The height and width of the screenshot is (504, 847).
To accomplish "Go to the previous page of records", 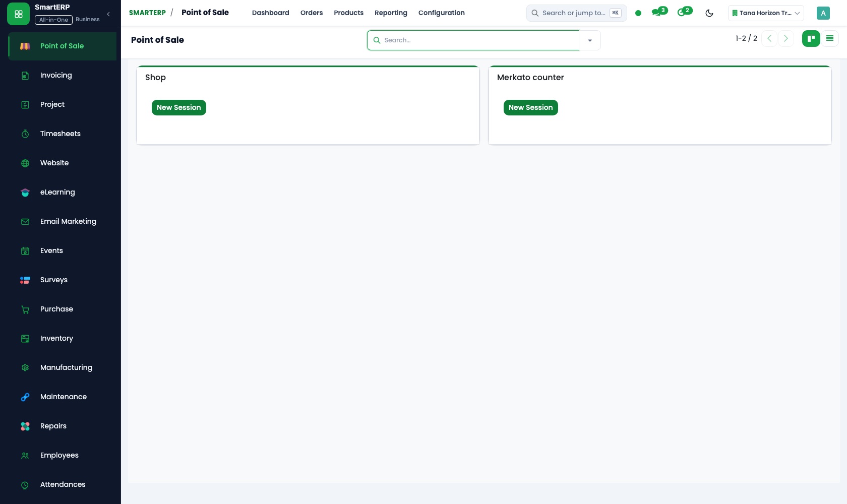I will tap(769, 38).
